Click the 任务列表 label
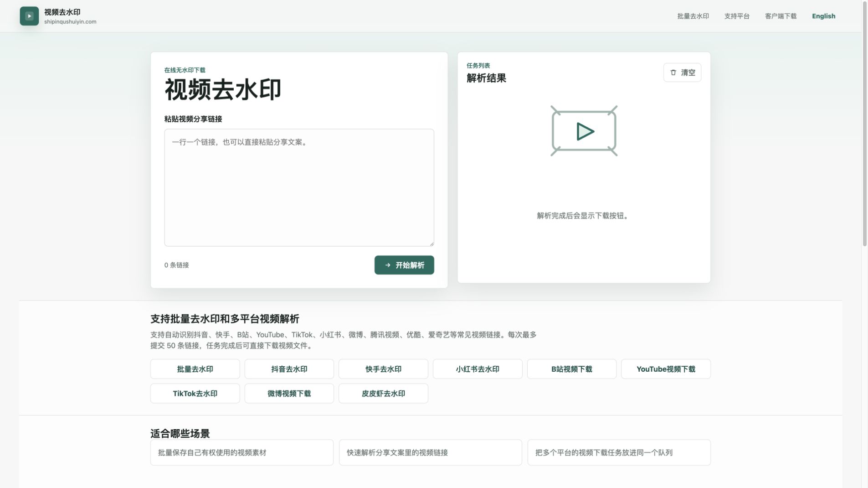This screenshot has height=488, width=868. coord(478,66)
